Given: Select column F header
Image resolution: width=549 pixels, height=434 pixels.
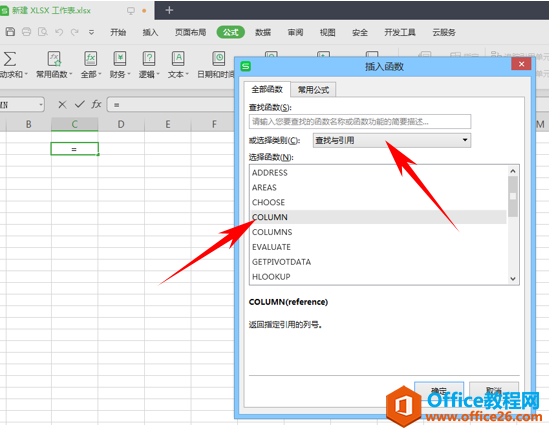Looking at the screenshot, I should coord(214,124).
